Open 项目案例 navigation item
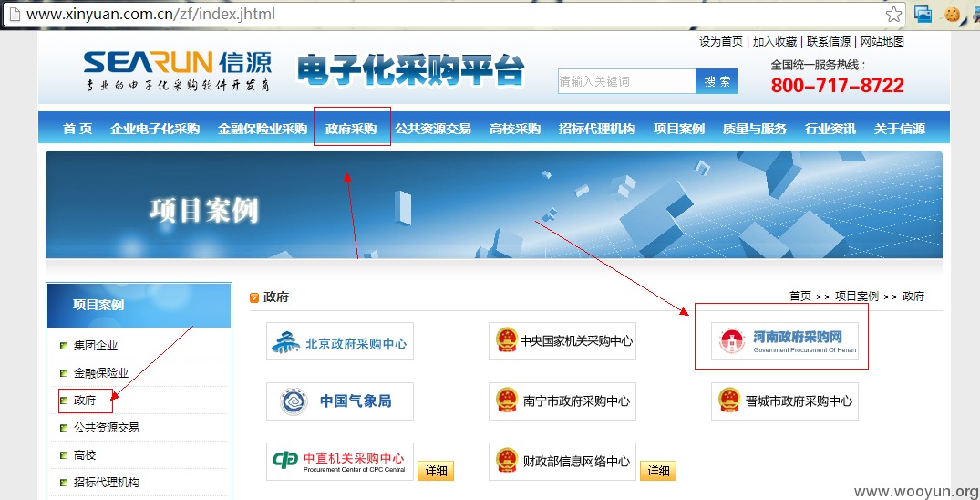This screenshot has height=500, width=980. (679, 129)
